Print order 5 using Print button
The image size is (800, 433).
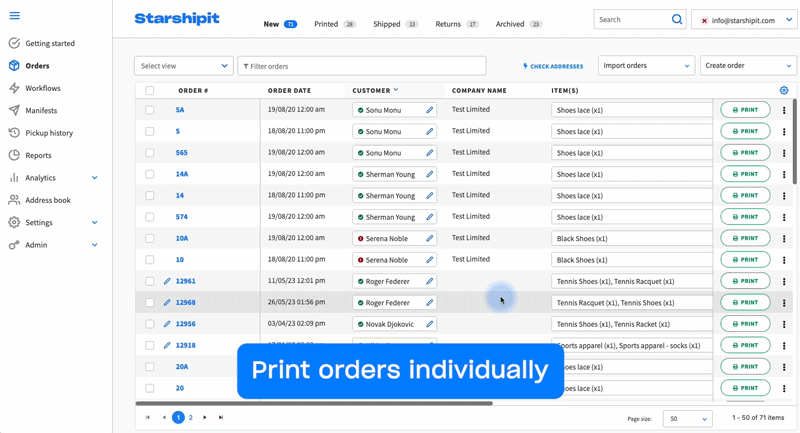click(x=745, y=131)
